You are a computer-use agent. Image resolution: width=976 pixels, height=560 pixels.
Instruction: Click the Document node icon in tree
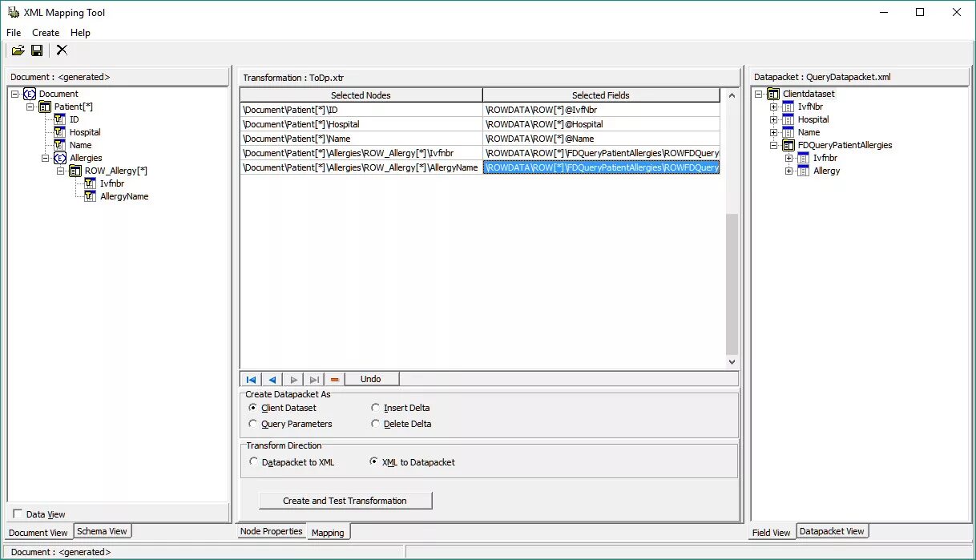pyautogui.click(x=30, y=94)
